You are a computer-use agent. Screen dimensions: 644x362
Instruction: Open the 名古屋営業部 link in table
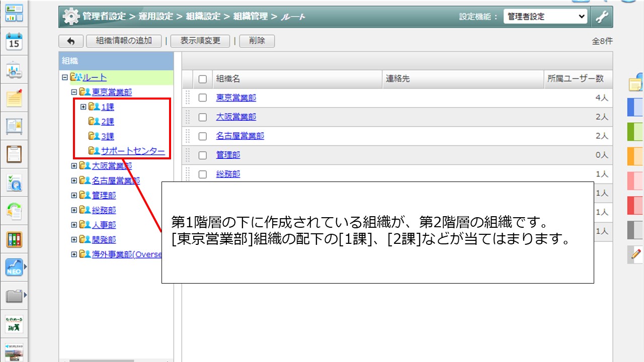point(240,136)
